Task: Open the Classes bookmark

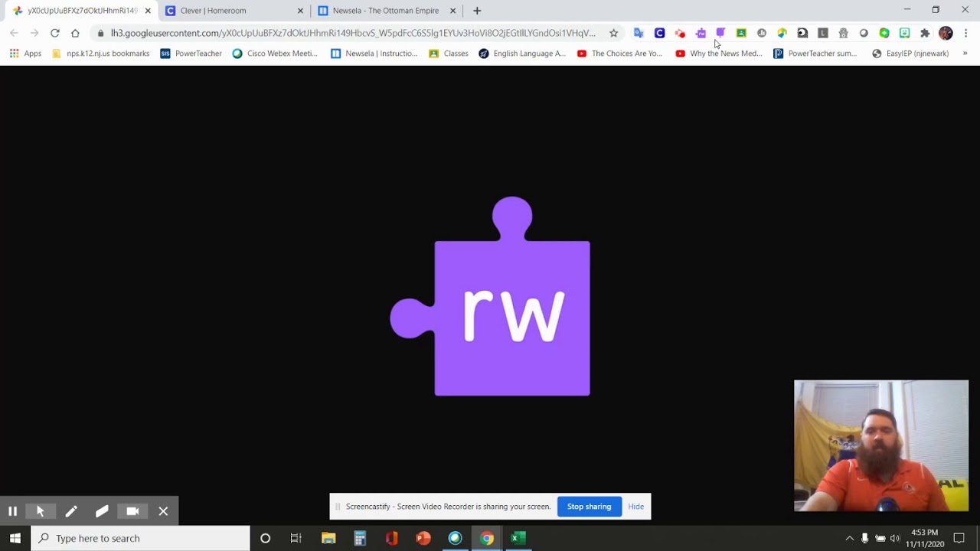Action: (x=449, y=54)
